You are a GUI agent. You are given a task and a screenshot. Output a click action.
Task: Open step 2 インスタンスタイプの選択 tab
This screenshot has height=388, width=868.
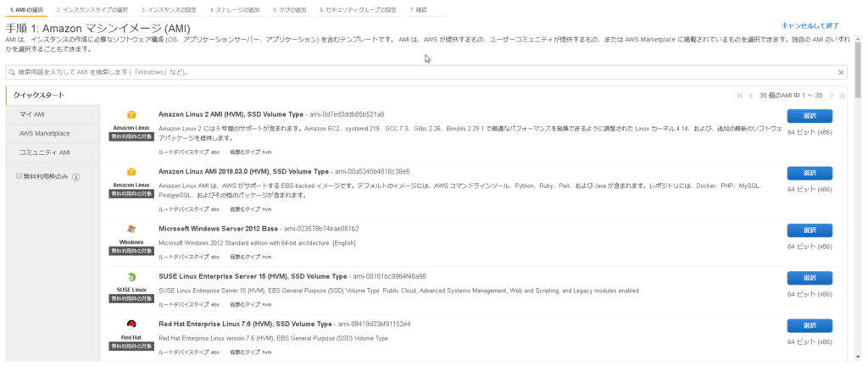tap(92, 10)
